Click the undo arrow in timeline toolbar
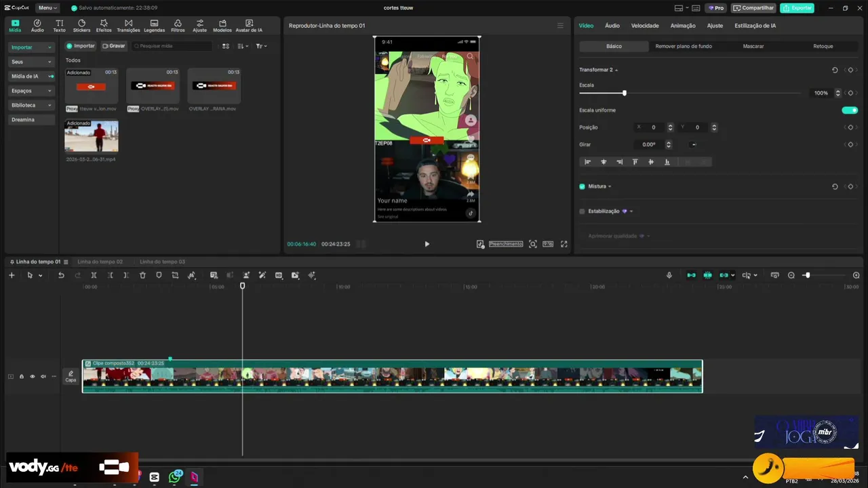This screenshot has width=868, height=488. pos(61,275)
